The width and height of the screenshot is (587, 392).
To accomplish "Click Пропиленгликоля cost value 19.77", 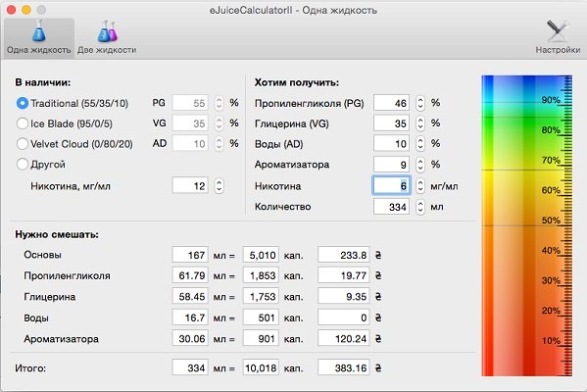I will 344,275.
